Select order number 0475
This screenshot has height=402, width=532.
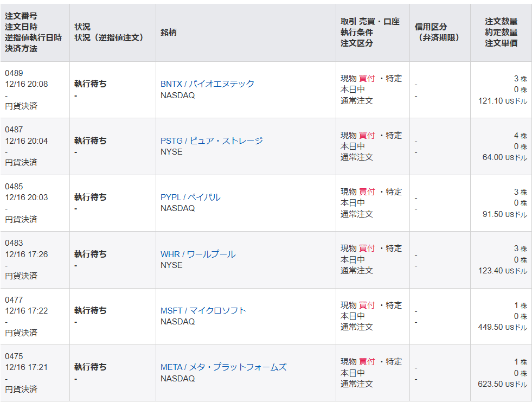click(14, 356)
